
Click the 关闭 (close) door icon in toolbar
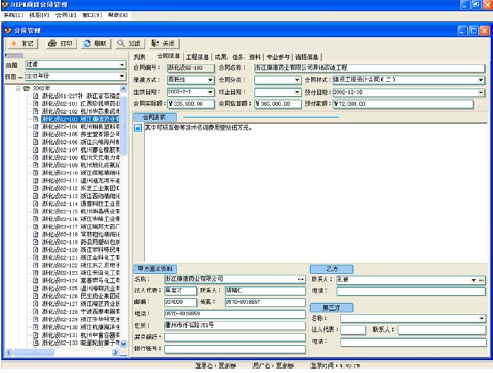155,43
